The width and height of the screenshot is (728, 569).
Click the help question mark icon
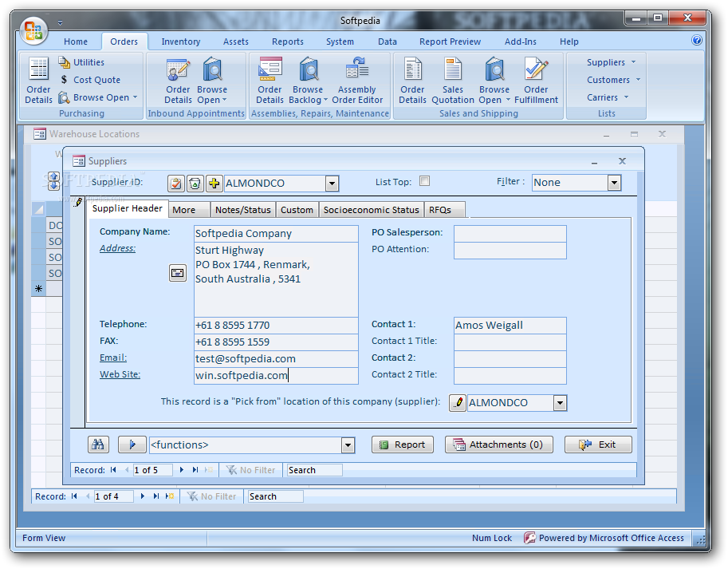point(696,41)
